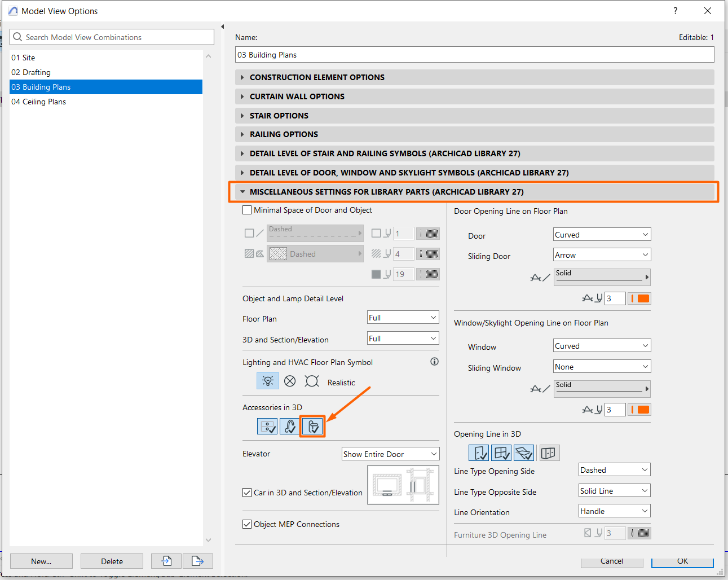Screen dimensions: 728x580
Task: Uncheck Car in 3D and Section/Elevation
Action: 247,493
